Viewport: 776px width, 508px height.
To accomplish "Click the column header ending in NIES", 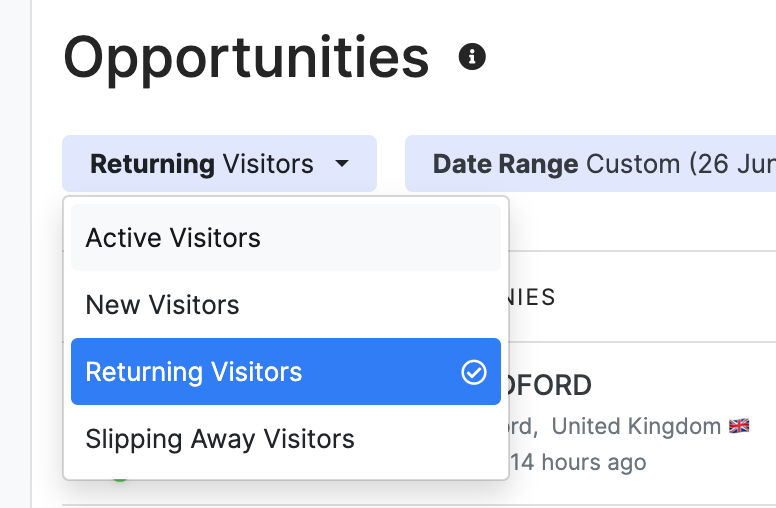I will (x=532, y=297).
